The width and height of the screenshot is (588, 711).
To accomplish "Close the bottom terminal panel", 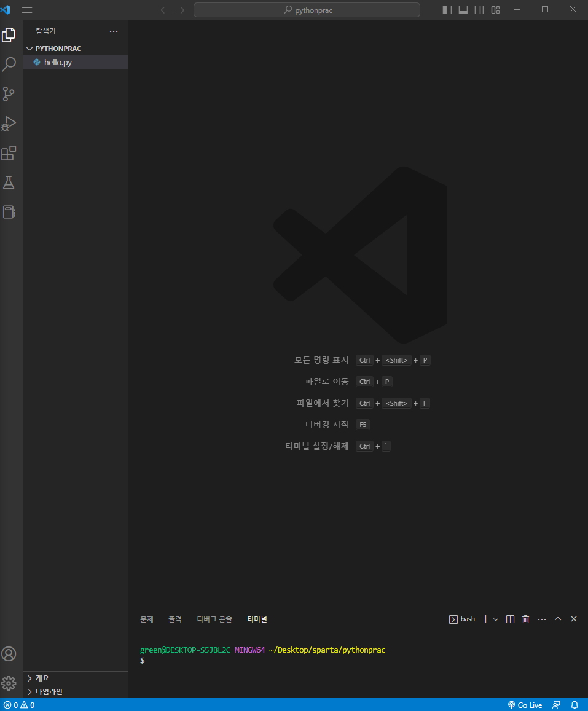I will (574, 619).
